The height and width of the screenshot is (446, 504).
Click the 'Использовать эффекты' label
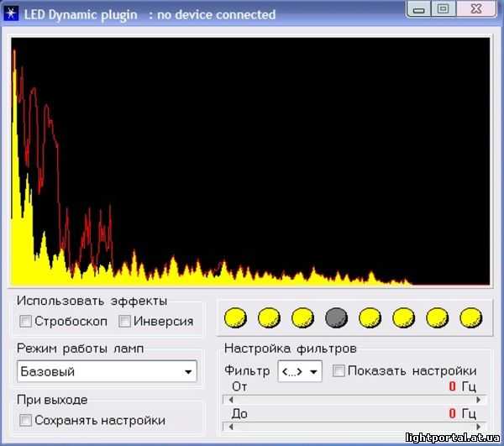coord(92,301)
